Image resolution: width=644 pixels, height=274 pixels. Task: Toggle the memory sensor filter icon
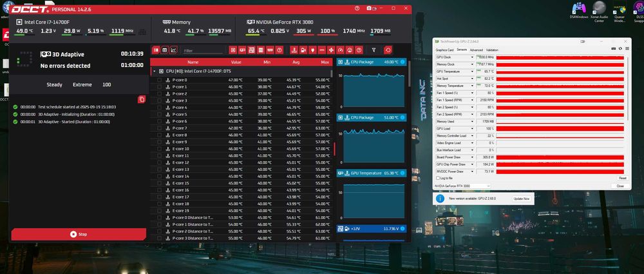(x=270, y=50)
